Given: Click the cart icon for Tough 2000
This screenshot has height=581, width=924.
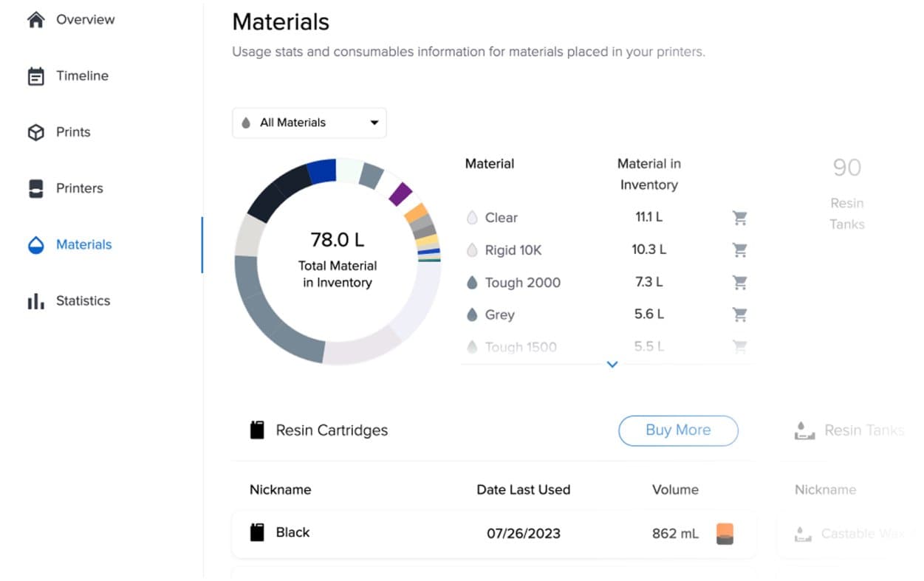Looking at the screenshot, I should pyautogui.click(x=739, y=283).
